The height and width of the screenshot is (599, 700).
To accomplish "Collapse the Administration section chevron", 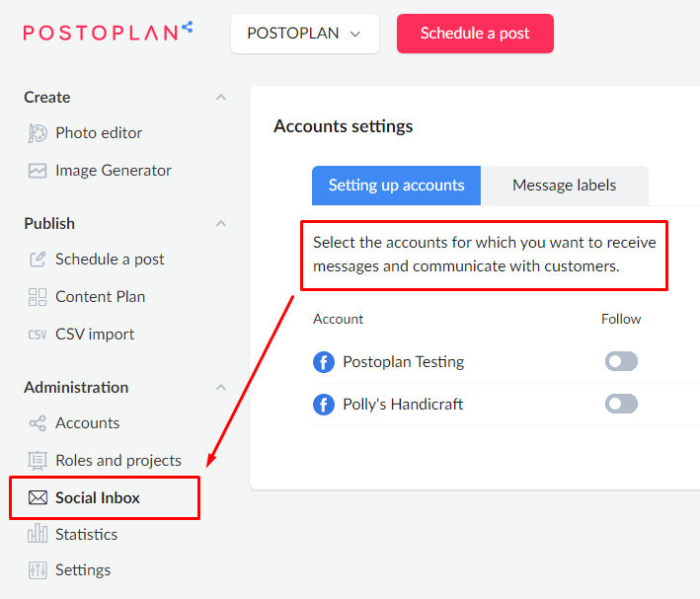I will point(221,387).
